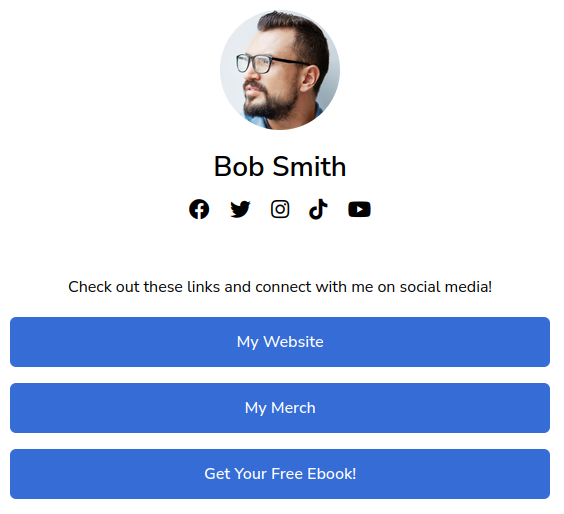The image size is (564, 514).
Task: Go to the TikTok icon link
Action: pos(320,211)
